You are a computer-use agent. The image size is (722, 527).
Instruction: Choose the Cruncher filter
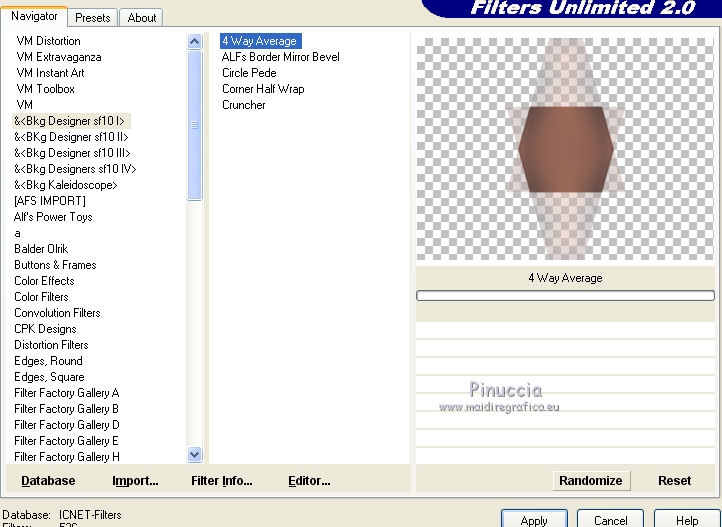click(244, 105)
